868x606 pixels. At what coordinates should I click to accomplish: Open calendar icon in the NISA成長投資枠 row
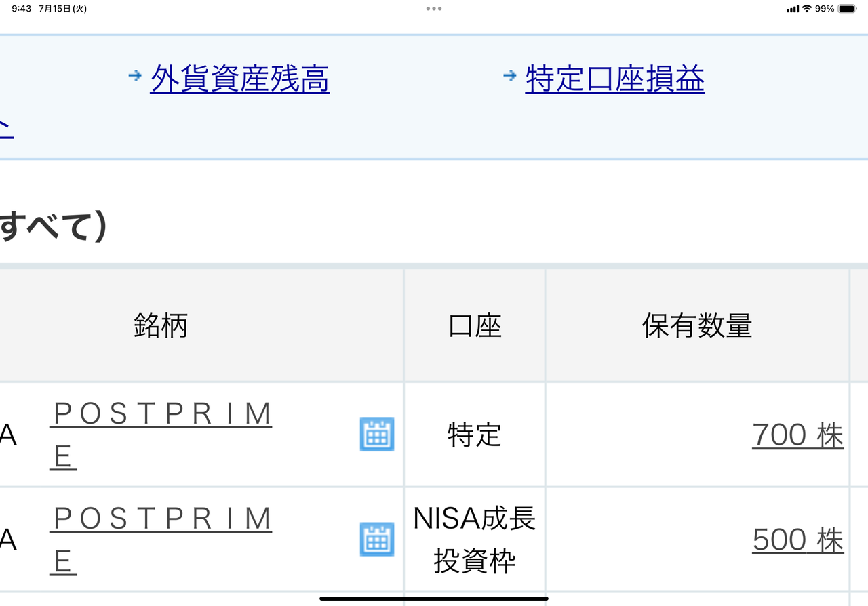377,540
